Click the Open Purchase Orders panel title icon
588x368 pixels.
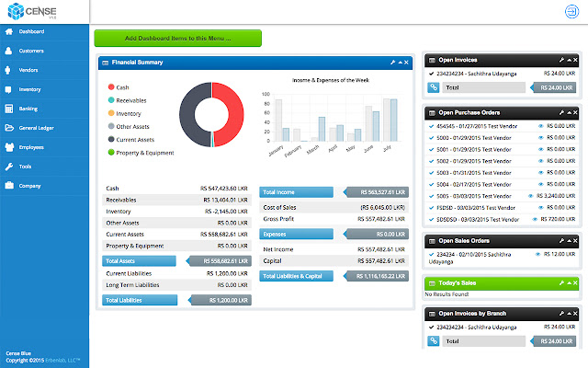pos(432,112)
